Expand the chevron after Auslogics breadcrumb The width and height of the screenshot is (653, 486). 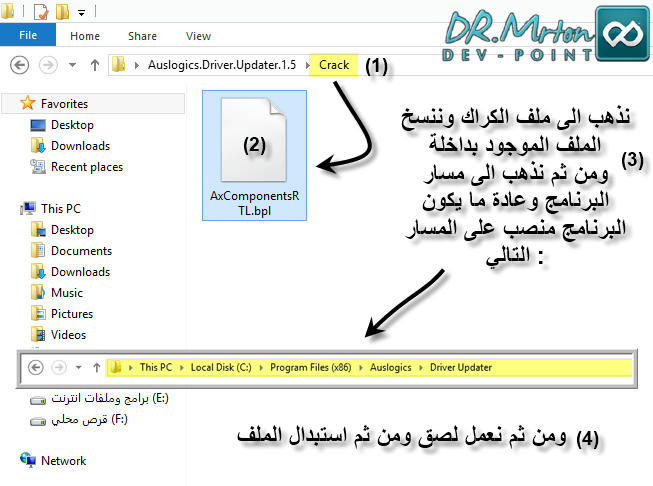(x=421, y=367)
